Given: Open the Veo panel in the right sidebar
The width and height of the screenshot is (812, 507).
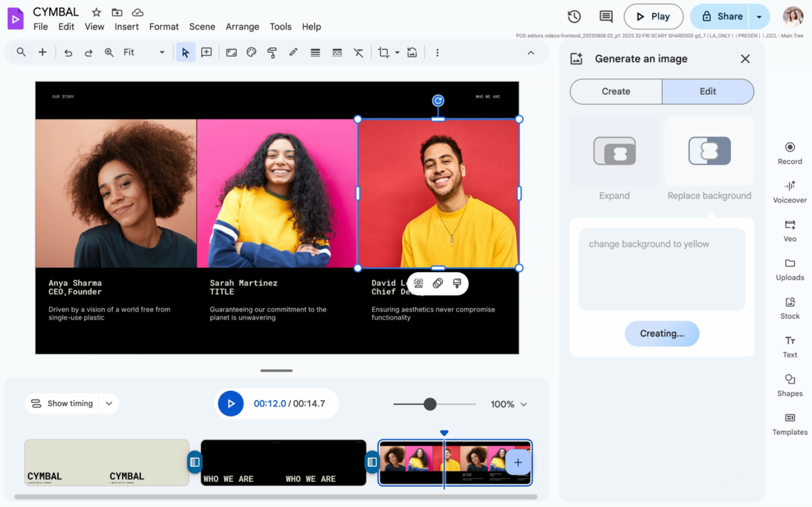Looking at the screenshot, I should [x=789, y=231].
